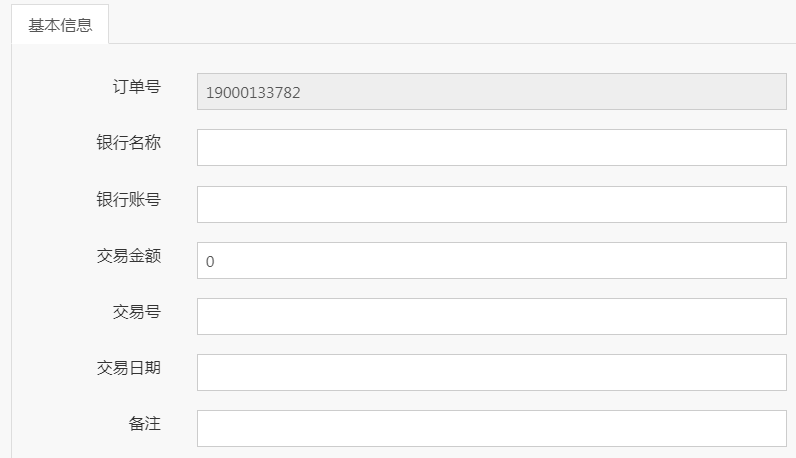This screenshot has height=458, width=796.
Task: Click the 银行账号 label
Action: tap(128, 200)
